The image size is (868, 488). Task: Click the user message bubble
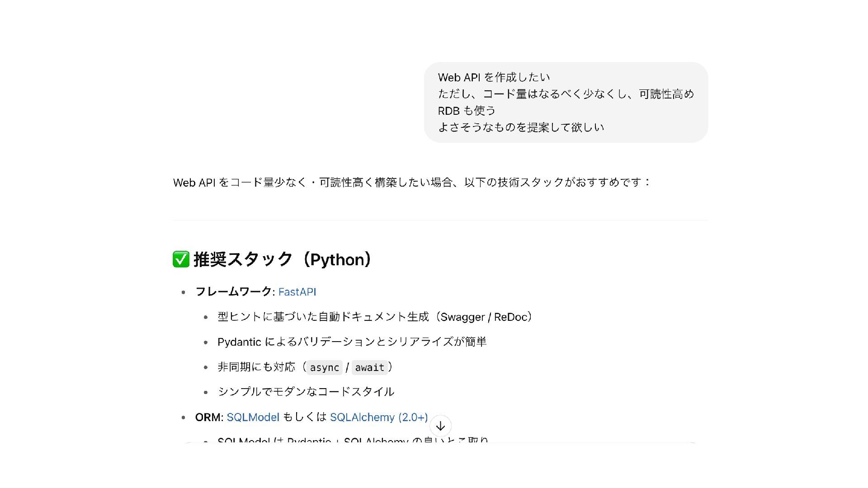(x=566, y=102)
